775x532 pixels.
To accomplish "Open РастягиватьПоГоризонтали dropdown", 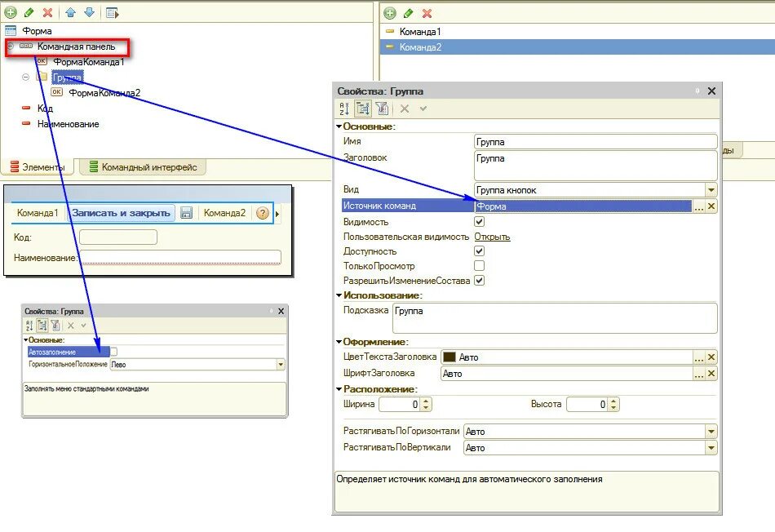I will click(x=711, y=431).
